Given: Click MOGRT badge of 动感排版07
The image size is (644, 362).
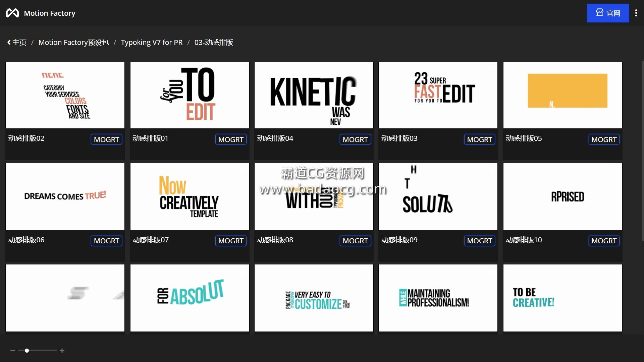Looking at the screenshot, I should (x=231, y=241).
